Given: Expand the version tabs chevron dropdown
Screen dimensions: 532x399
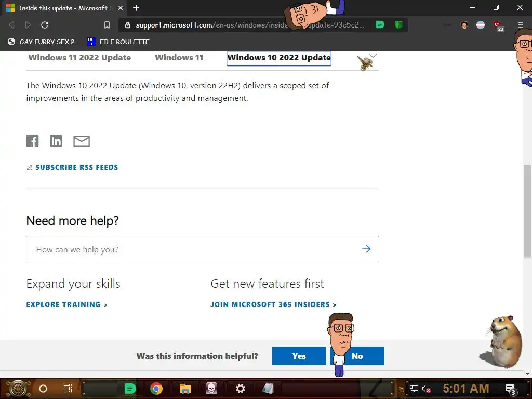Looking at the screenshot, I should (373, 55).
